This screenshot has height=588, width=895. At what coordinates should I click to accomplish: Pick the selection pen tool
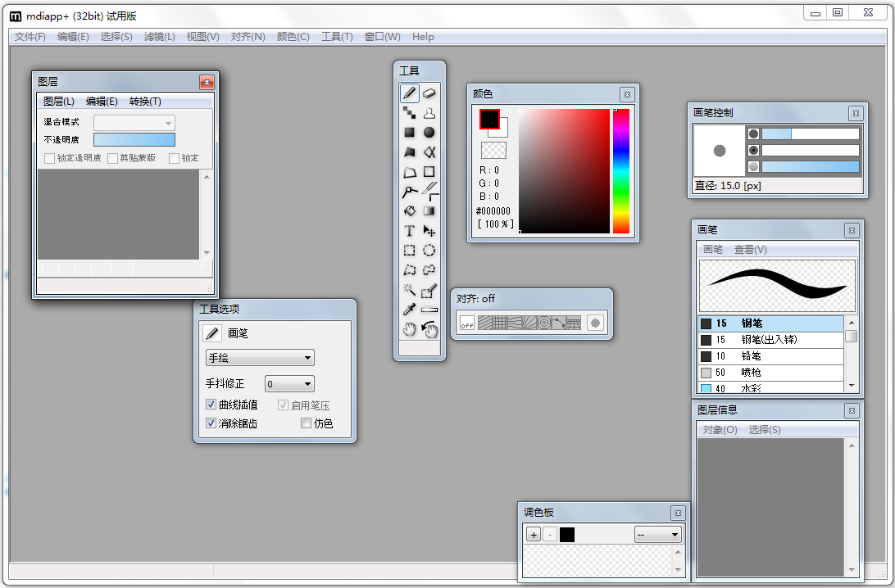click(429, 291)
